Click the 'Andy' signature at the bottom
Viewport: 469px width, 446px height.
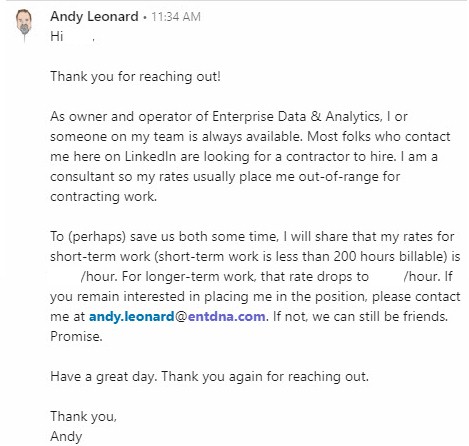click(66, 436)
